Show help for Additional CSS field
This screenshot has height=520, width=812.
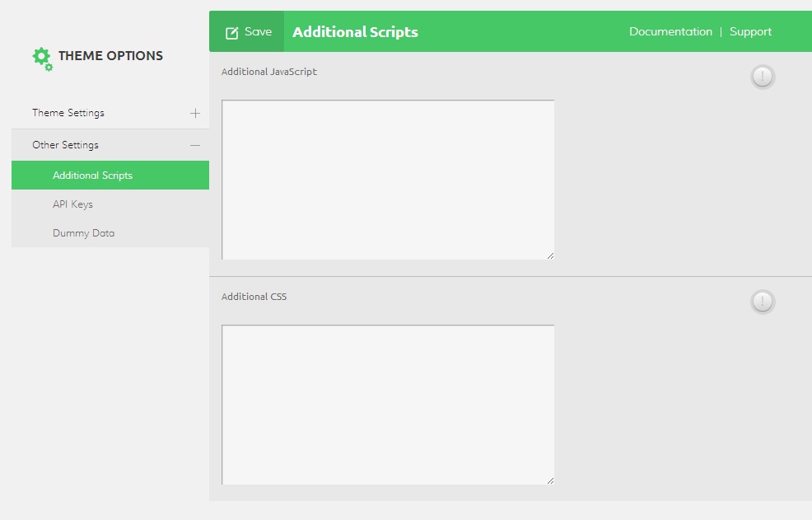763,302
